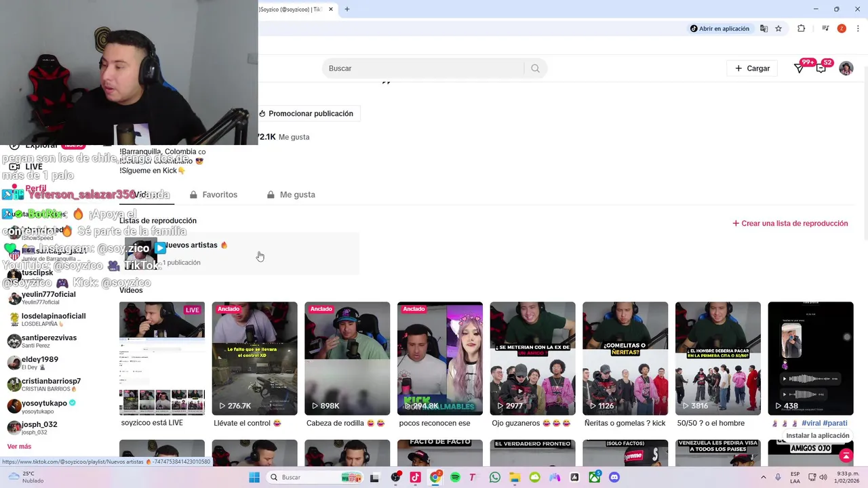This screenshot has height=488, width=868.
Task: Open the taskbar clock showing 9:33 p.m.
Action: pyautogui.click(x=848, y=477)
